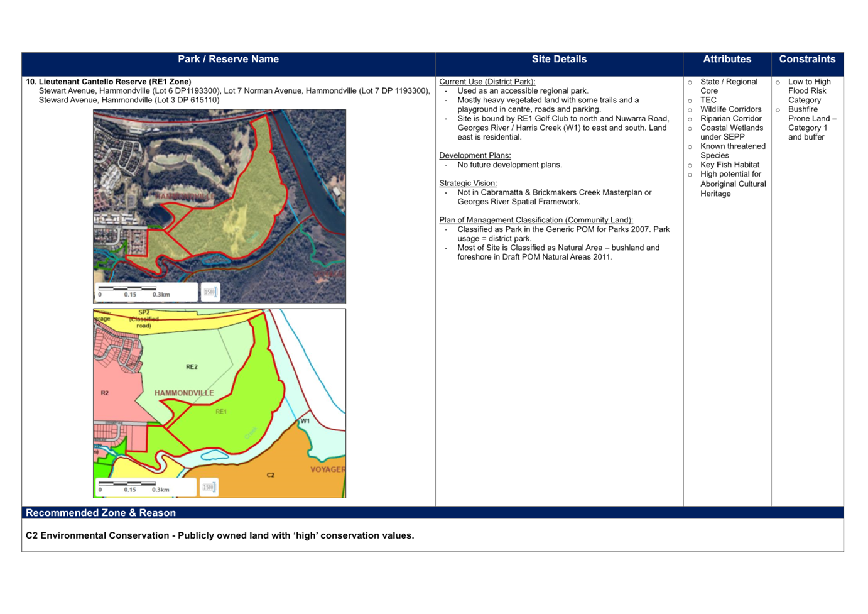The width and height of the screenshot is (868, 614).
Task: Click the 'HAMMONDVILLE' label on the aerial map
Action: point(184,197)
